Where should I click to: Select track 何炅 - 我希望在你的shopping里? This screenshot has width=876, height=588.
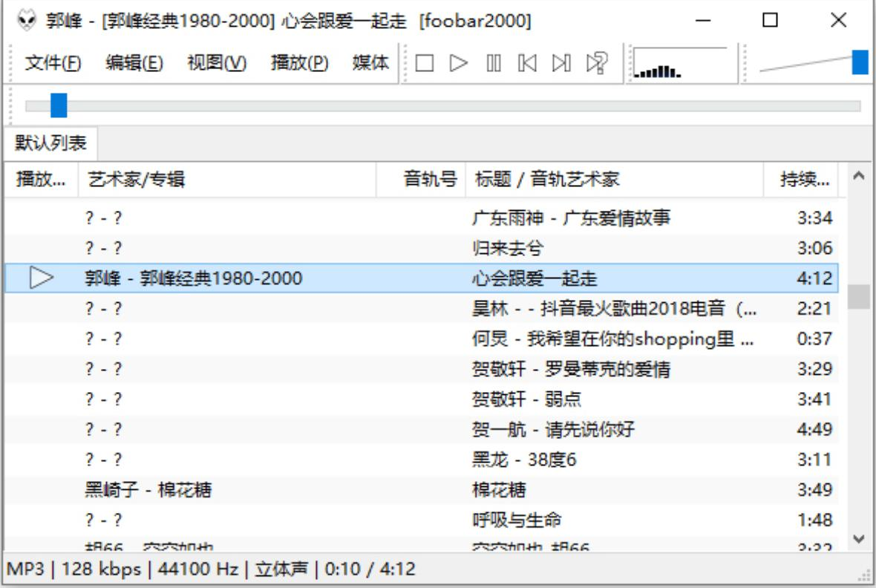[x=422, y=338]
